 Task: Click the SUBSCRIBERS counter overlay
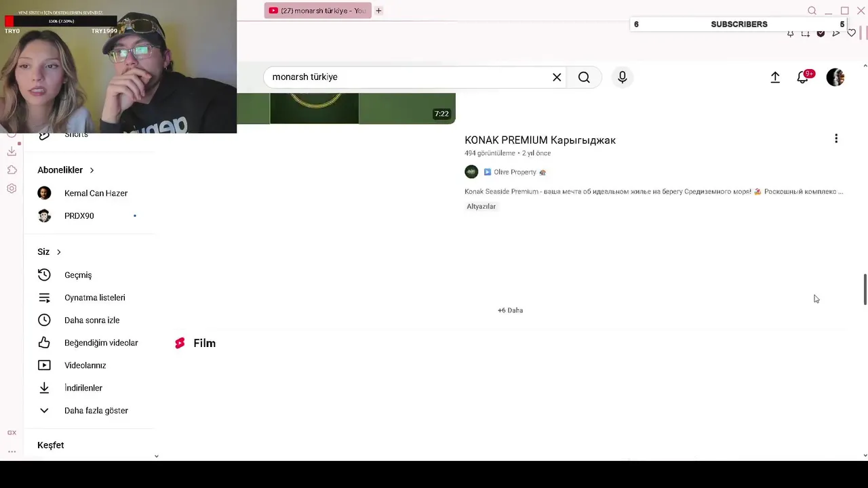739,24
